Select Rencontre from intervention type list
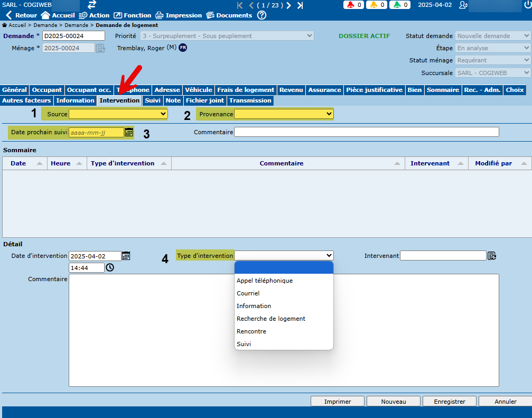Screen dimensions: 532x418 point(251,331)
